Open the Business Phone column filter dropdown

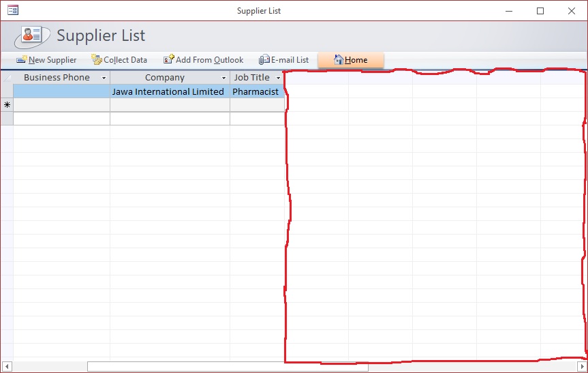coord(104,78)
